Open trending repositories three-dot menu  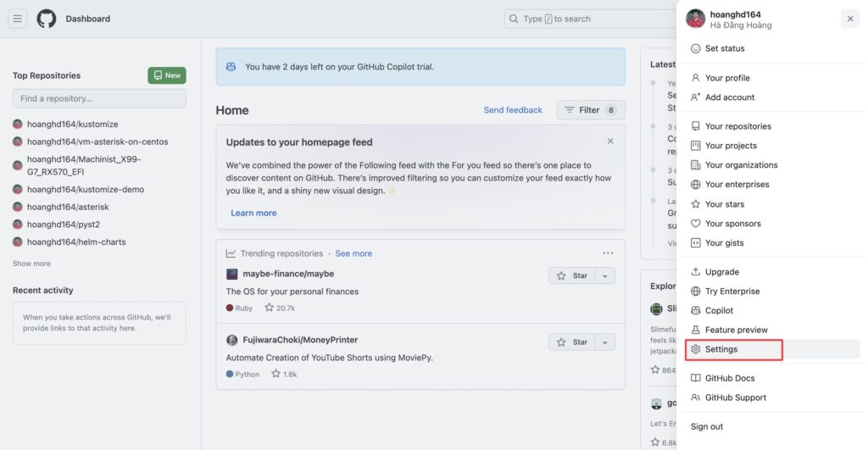pyautogui.click(x=608, y=253)
